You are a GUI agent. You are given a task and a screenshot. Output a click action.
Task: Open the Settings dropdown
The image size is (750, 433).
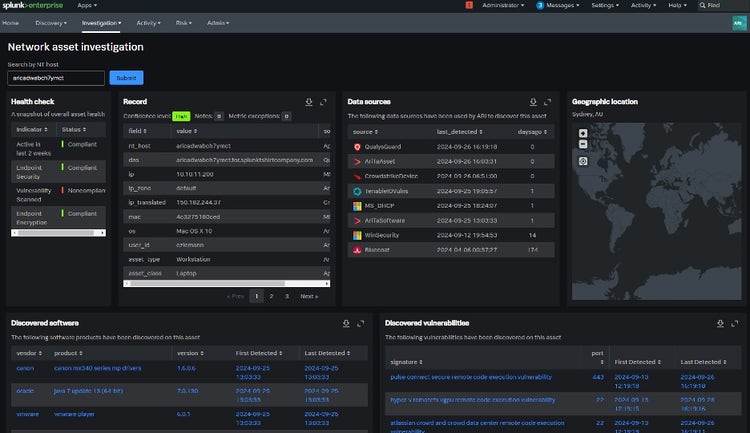coord(605,5)
